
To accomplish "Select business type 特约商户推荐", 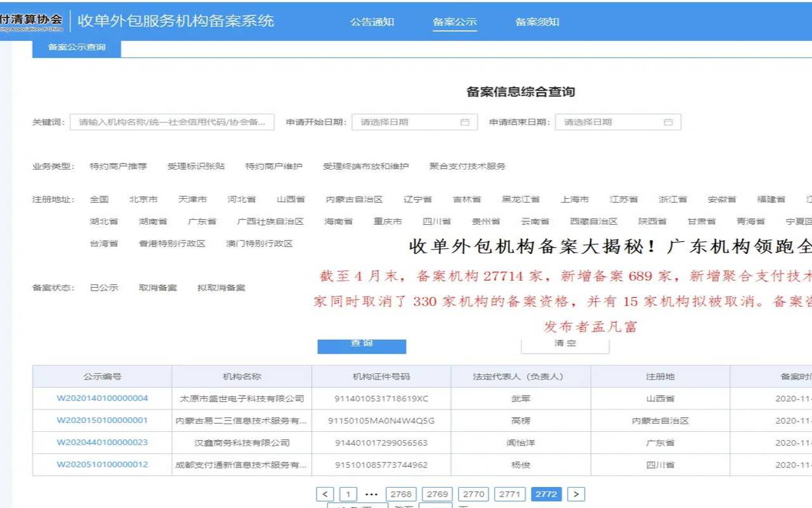I will [118, 166].
